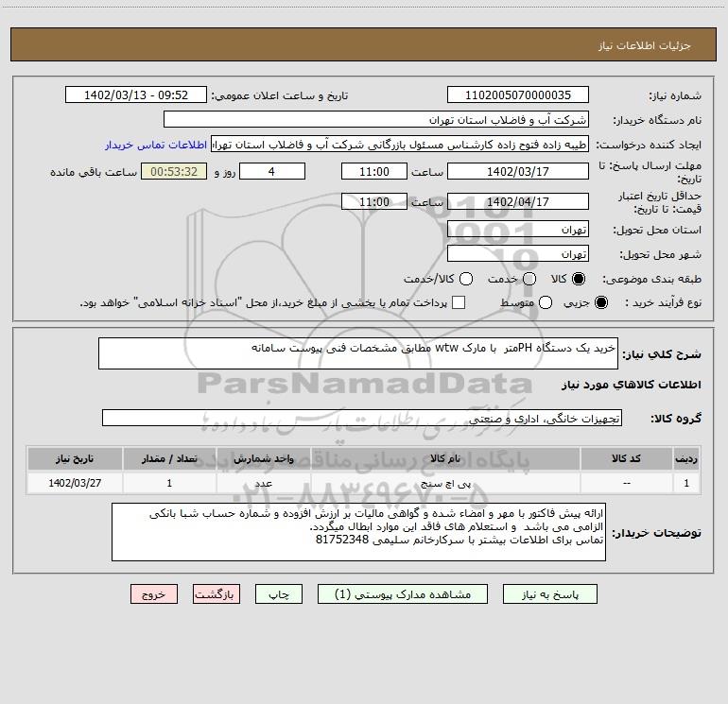Viewport: 728px width, 704px height.
Task: Click the need number field 1102005070000035
Action: click(x=518, y=95)
